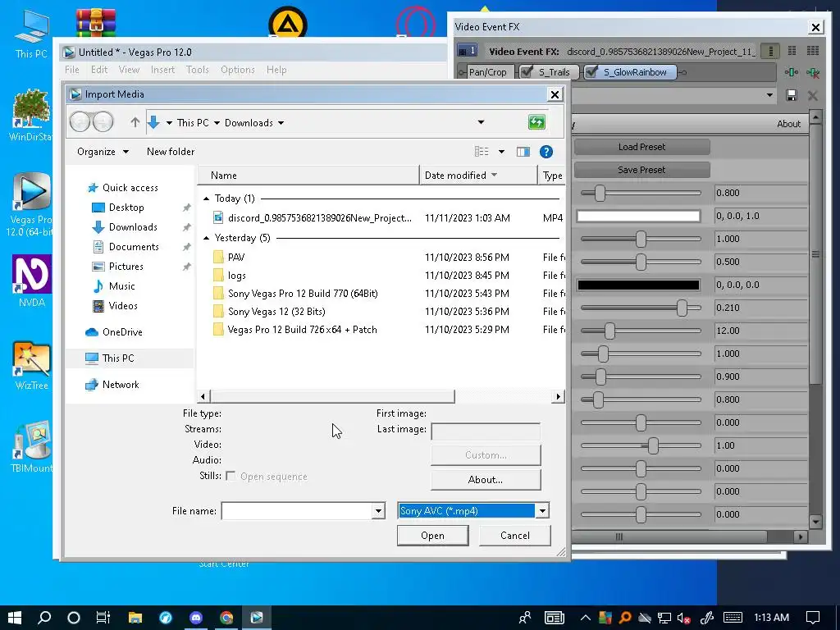Screen dimensions: 840x630
Task: Collapse the Yesterday (5) group
Action: [x=206, y=238]
